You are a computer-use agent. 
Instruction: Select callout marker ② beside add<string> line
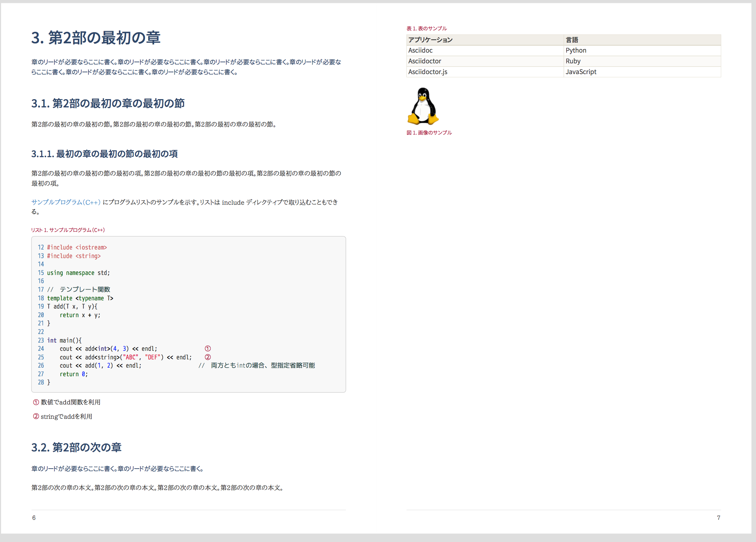click(x=208, y=357)
